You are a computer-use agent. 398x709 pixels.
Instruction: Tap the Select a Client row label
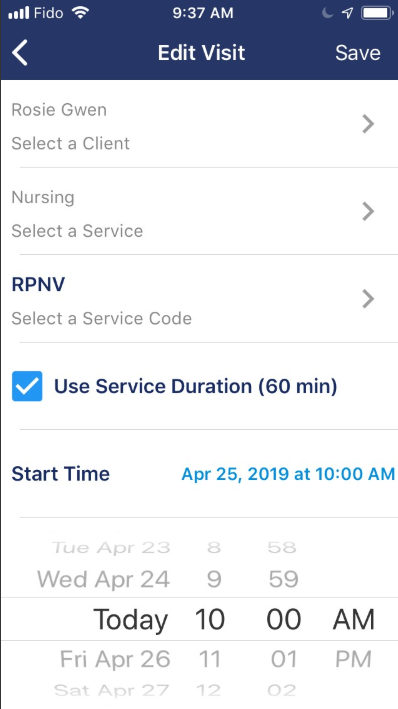[71, 143]
